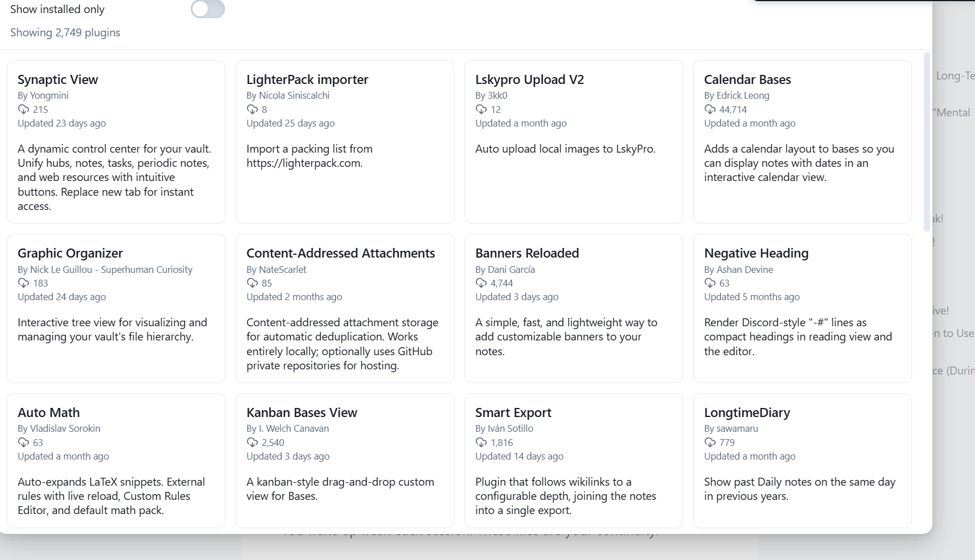Click the Negative Heading plugin description
975x560 pixels.
point(798,337)
